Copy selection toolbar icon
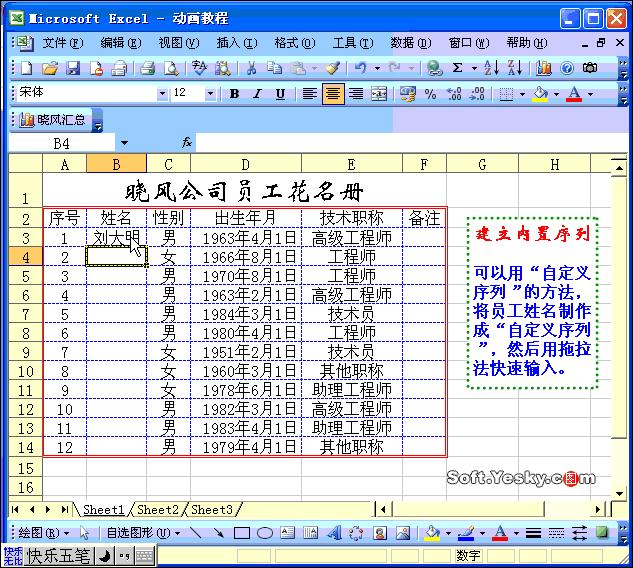 pos(275,68)
